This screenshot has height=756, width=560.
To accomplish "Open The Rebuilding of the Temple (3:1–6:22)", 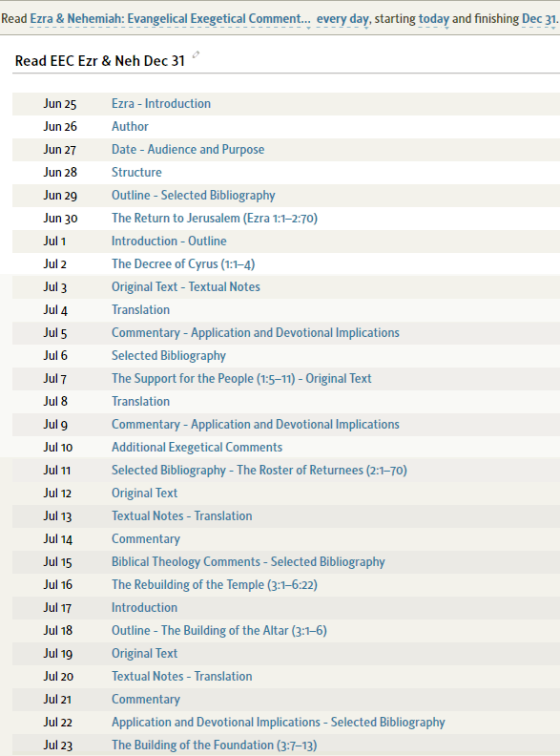I will (215, 585).
